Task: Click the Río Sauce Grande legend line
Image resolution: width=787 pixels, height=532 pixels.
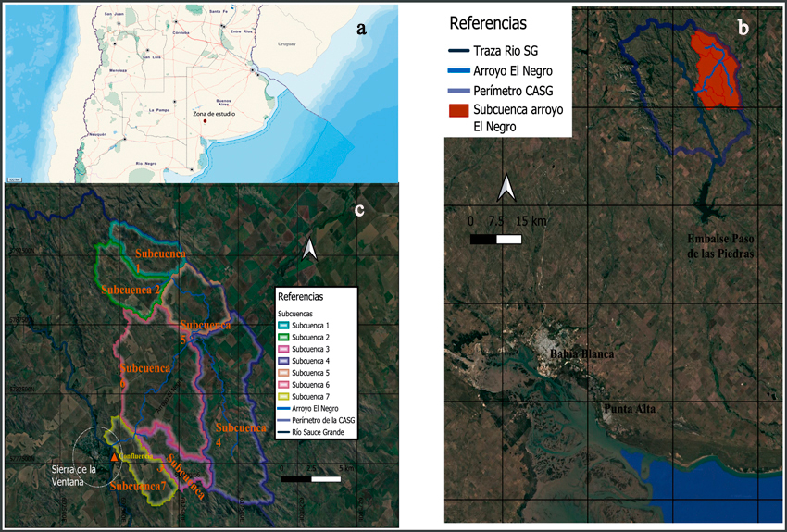Action: (x=284, y=432)
